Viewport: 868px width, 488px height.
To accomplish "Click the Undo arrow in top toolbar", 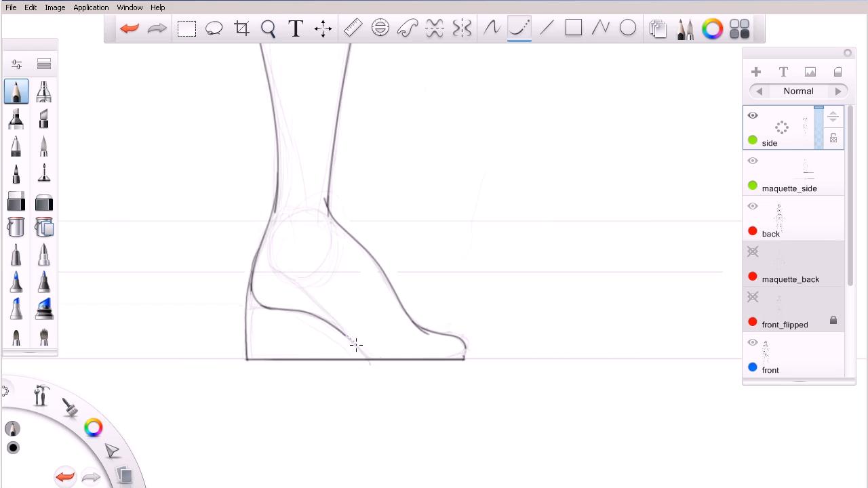I will click(129, 28).
